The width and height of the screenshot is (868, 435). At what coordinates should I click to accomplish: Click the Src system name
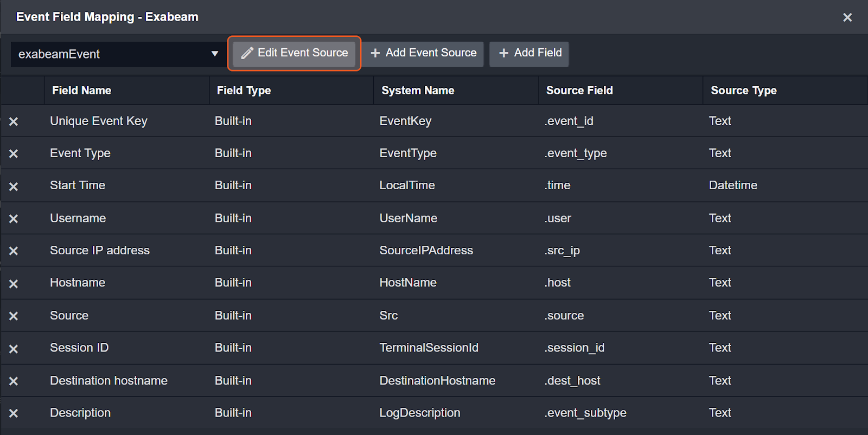pyautogui.click(x=388, y=316)
